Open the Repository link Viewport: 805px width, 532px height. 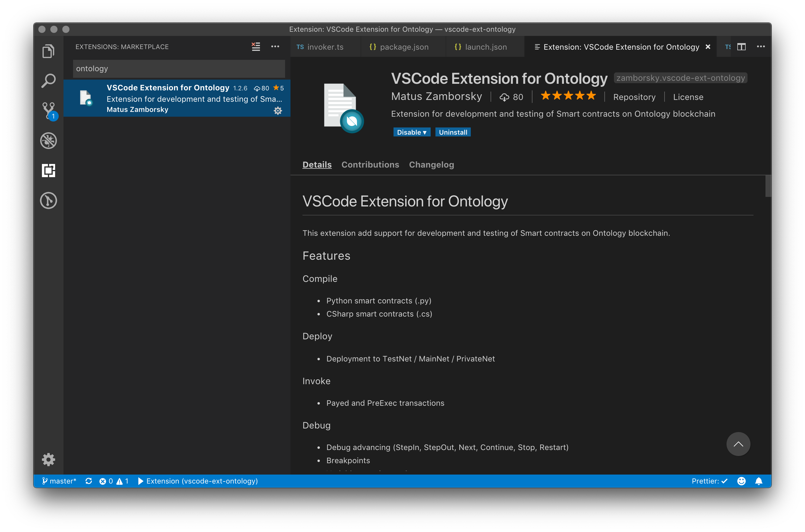tap(634, 97)
